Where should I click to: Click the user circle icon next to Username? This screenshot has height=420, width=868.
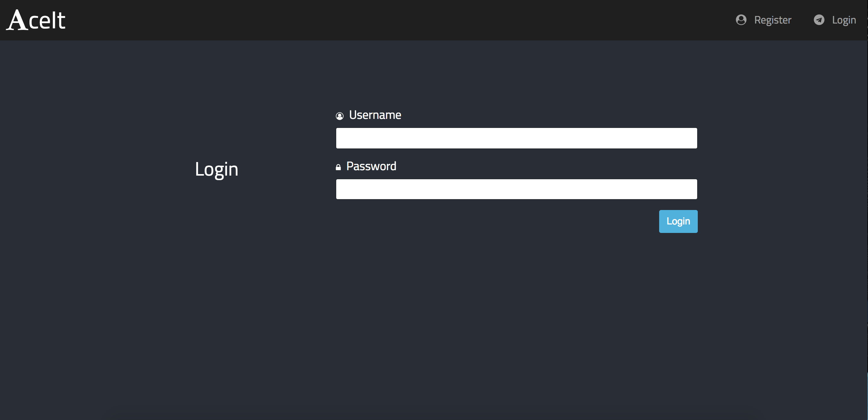pyautogui.click(x=339, y=116)
